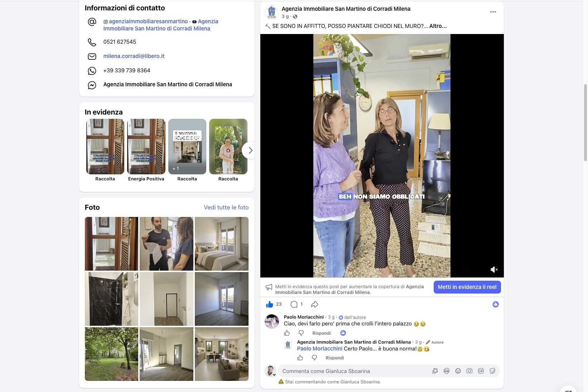
Task: Insert an avatar sticker in the comment box
Action: [447, 371]
